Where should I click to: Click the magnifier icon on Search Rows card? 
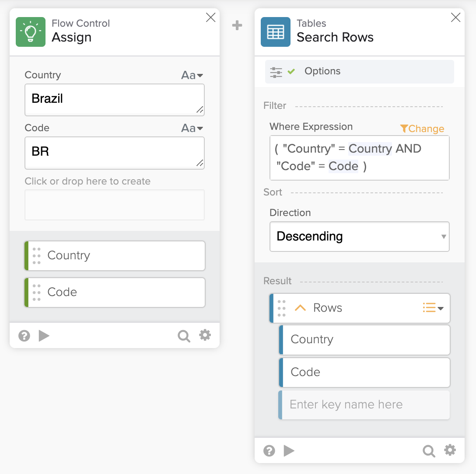click(429, 451)
